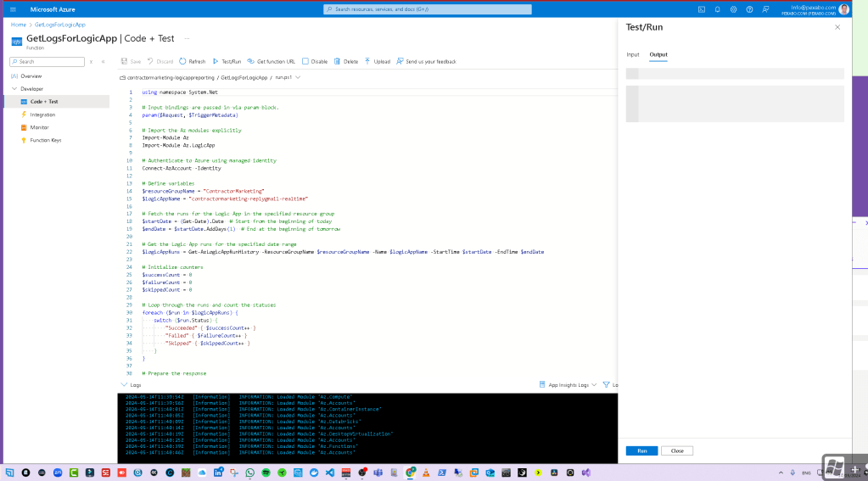
Task: Open Integration in the sidebar
Action: [x=42, y=115]
